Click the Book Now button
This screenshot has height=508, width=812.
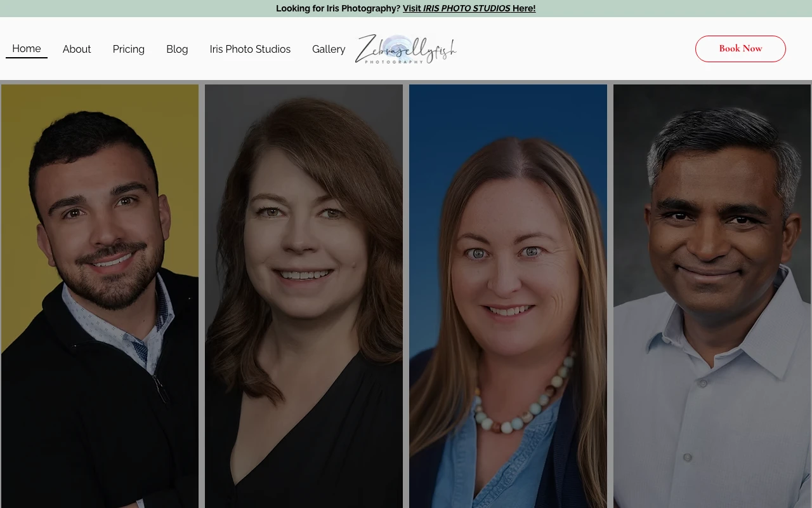pyautogui.click(x=740, y=49)
